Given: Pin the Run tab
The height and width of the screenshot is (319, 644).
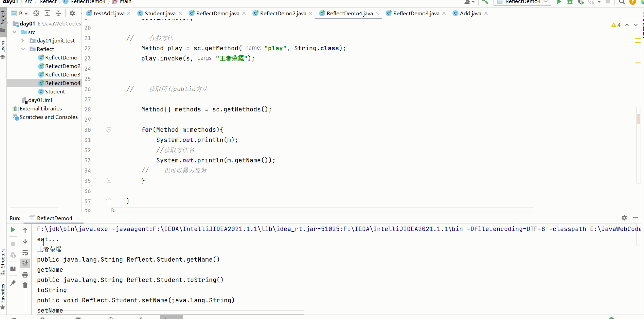Looking at the screenshot, I should 13,283.
